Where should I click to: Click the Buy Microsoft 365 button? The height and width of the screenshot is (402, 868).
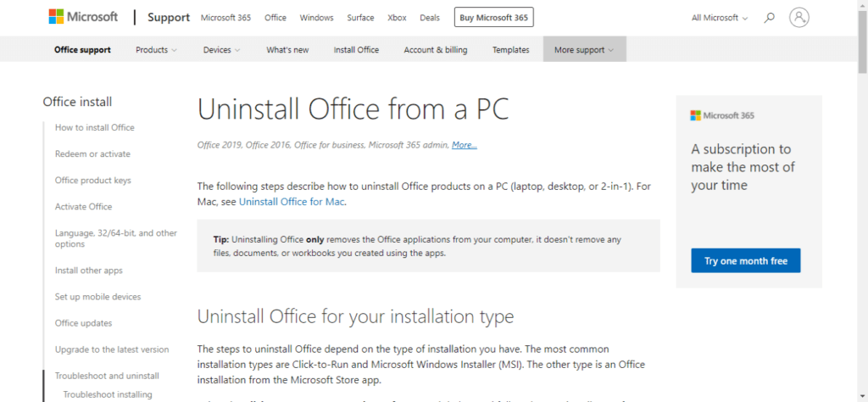point(494,18)
